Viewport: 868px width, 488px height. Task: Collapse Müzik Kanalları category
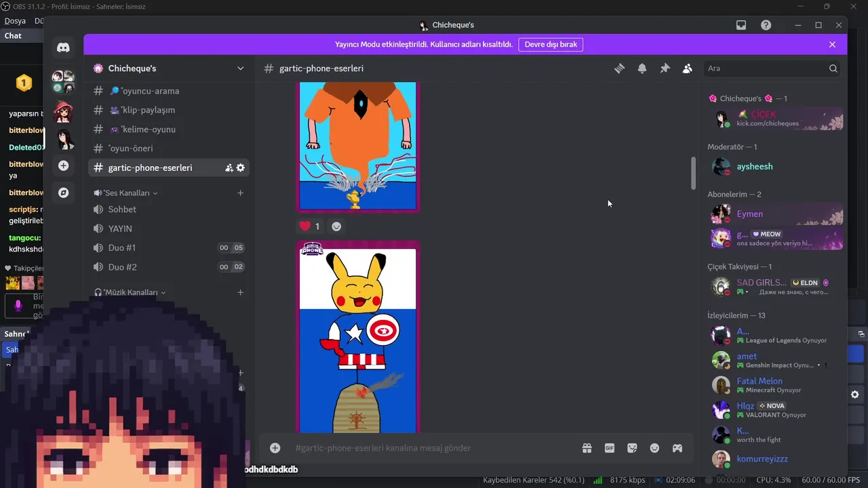130,293
